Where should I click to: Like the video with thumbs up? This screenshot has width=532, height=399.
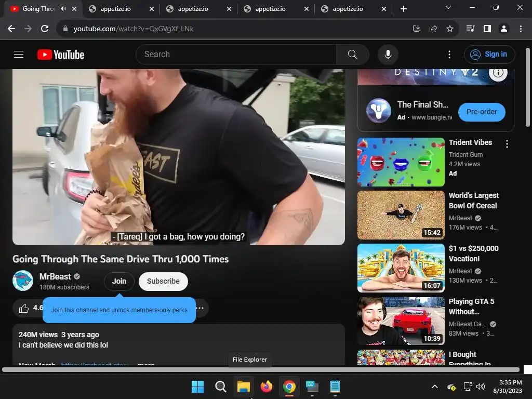[24, 308]
